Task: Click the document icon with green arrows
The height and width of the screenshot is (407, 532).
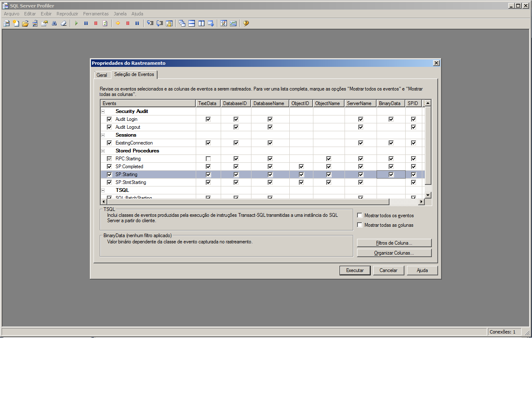Action: pyautogui.click(x=105, y=24)
